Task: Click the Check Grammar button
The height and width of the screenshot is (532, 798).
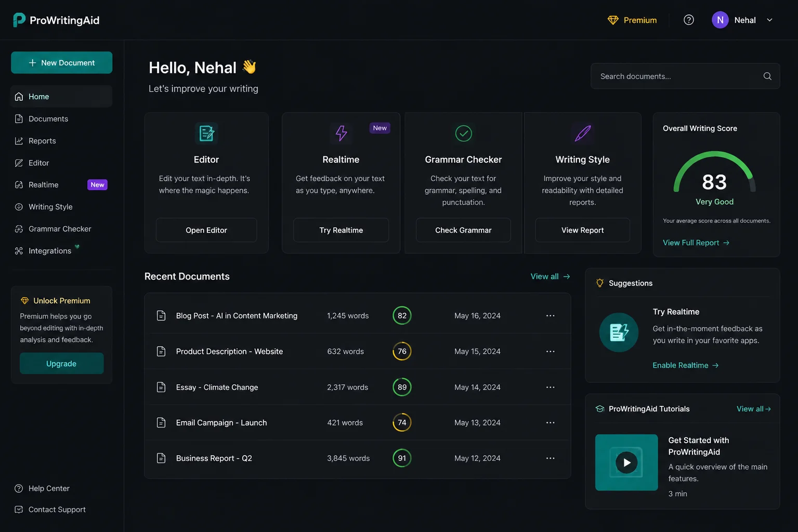Action: 463,230
